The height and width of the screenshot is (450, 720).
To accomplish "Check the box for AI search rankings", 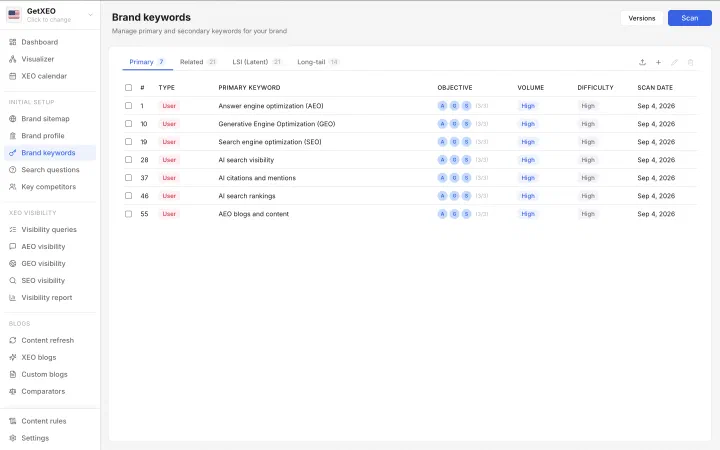I will [x=129, y=196].
